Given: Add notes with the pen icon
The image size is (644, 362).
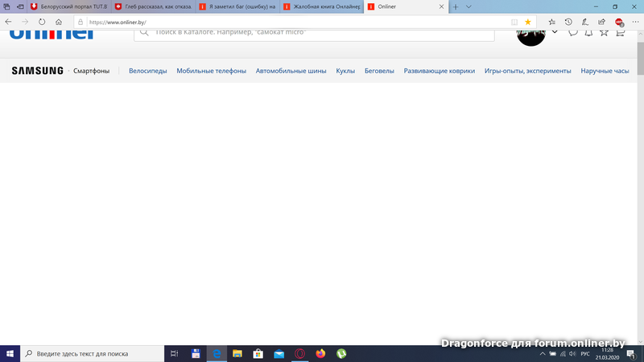Looking at the screenshot, I should [x=585, y=22].
